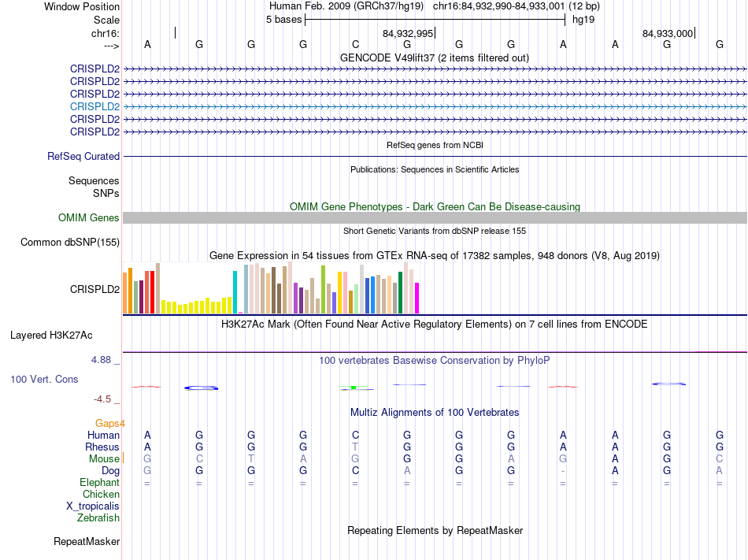Open the OMIM Genes track label
Screen dimensions: 748x560
tap(89, 218)
